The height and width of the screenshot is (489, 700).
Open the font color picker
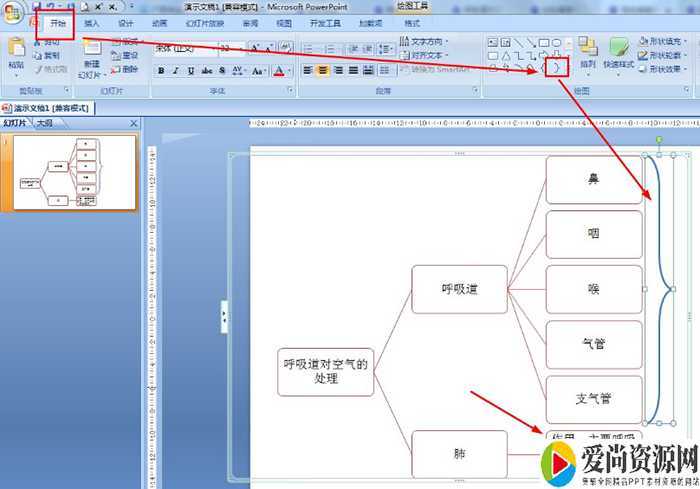pyautogui.click(x=279, y=71)
